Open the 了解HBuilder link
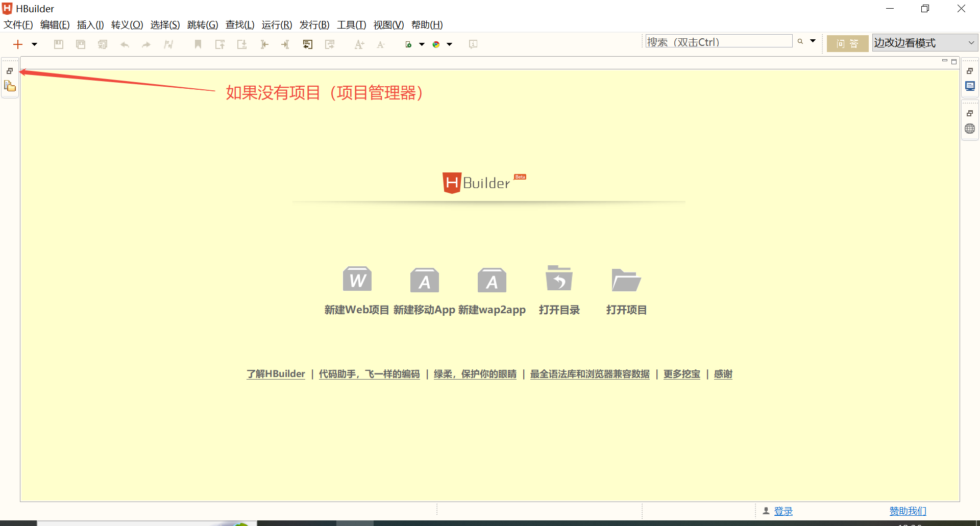 276,374
